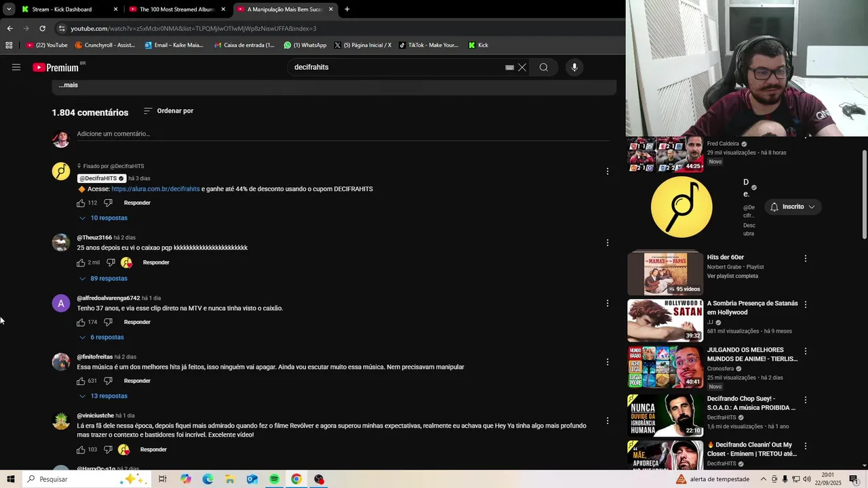Click the taskbar Pesquisar search box
868x488 pixels.
(87, 479)
